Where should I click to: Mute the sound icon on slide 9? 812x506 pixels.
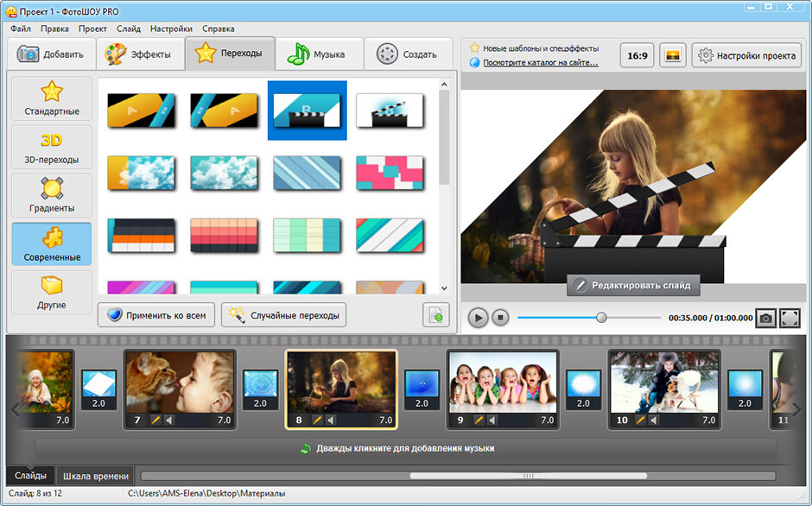point(492,420)
